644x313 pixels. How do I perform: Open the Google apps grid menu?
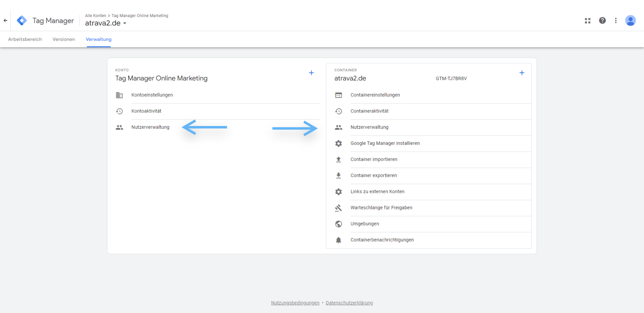(x=588, y=20)
